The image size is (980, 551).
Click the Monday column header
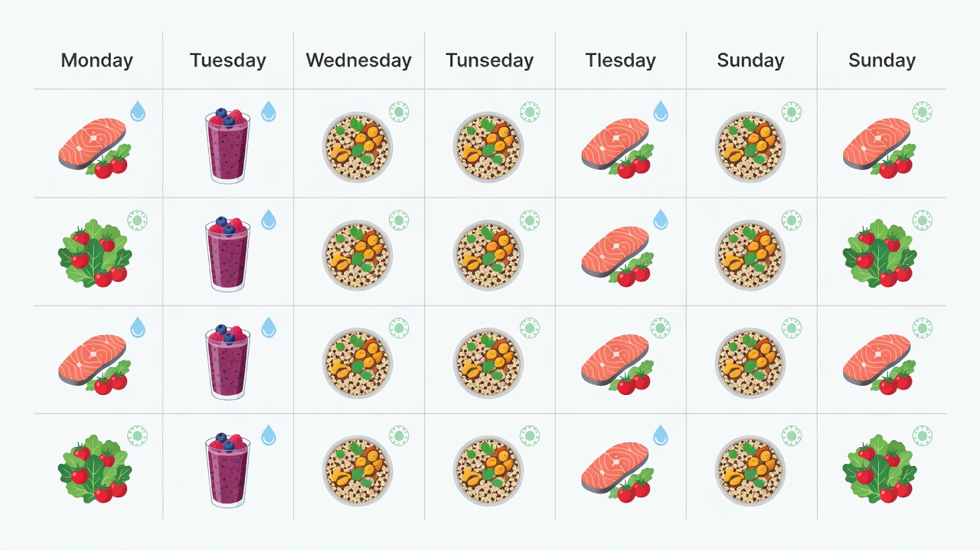[96, 60]
